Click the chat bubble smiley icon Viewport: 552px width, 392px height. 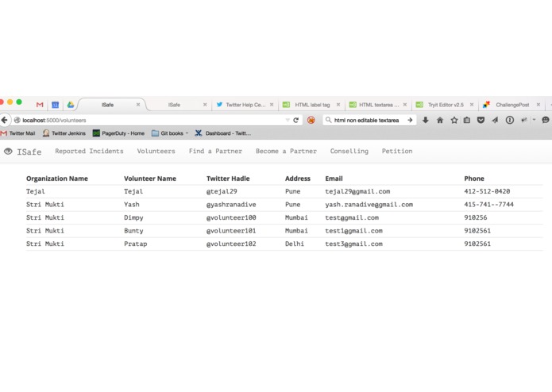(x=546, y=120)
